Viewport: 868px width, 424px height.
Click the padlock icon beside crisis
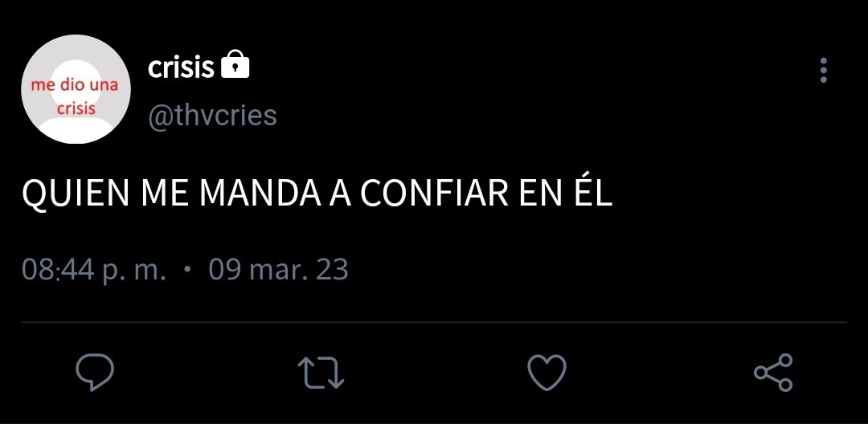(235, 65)
